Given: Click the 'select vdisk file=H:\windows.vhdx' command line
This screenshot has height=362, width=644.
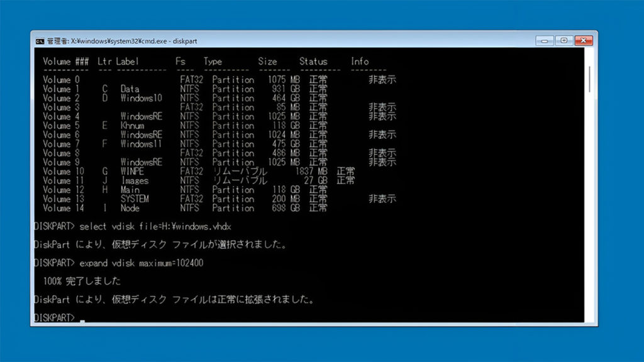Looking at the screenshot, I should click(x=150, y=226).
